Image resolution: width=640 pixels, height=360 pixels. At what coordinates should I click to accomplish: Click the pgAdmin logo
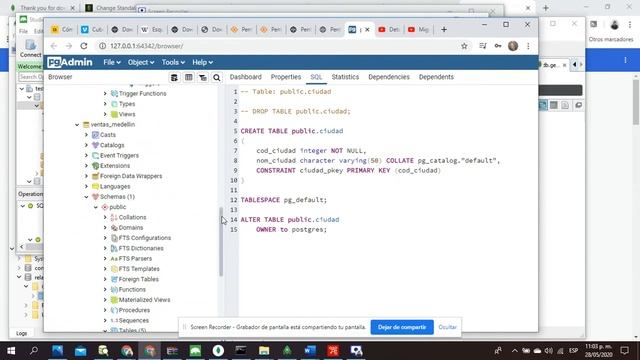pyautogui.click(x=70, y=62)
